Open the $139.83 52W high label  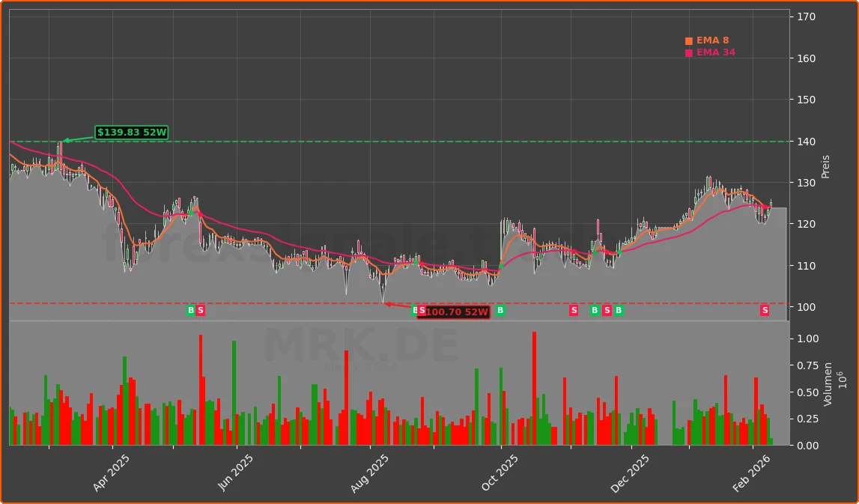pyautogui.click(x=132, y=133)
